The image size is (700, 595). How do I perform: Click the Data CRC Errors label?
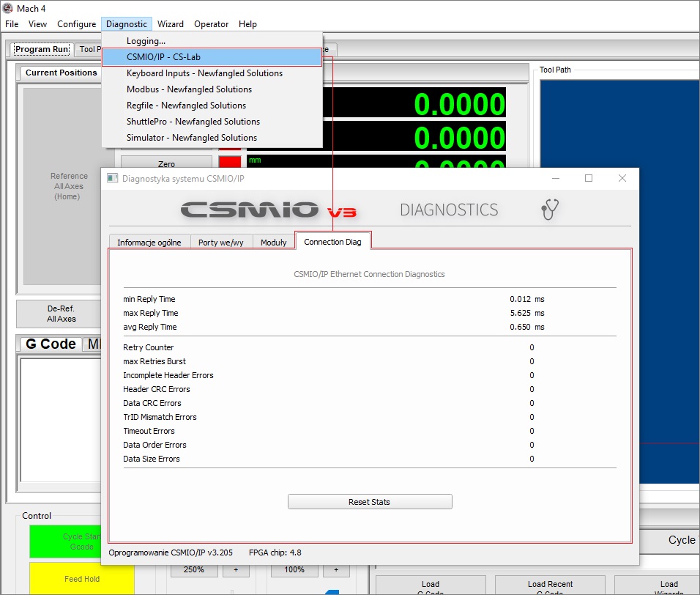(x=152, y=403)
